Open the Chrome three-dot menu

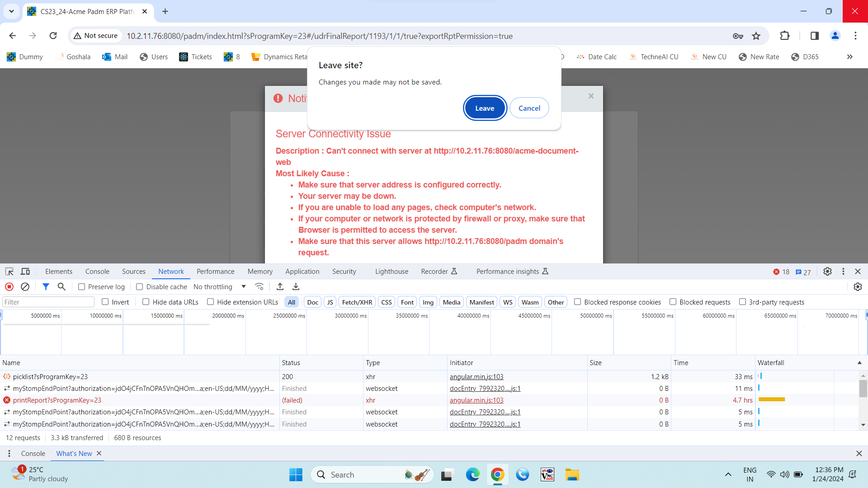[855, 36]
